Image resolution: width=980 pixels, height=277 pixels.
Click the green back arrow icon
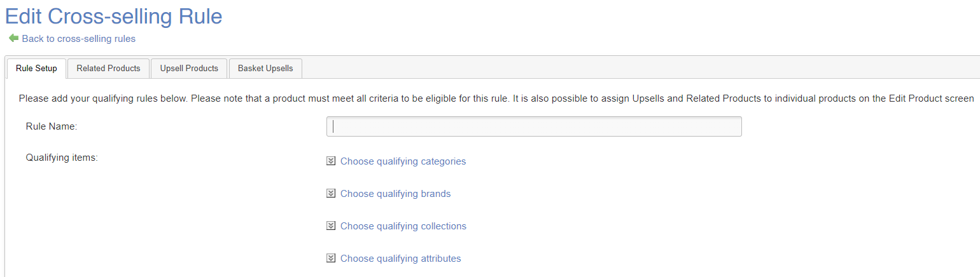click(x=13, y=38)
